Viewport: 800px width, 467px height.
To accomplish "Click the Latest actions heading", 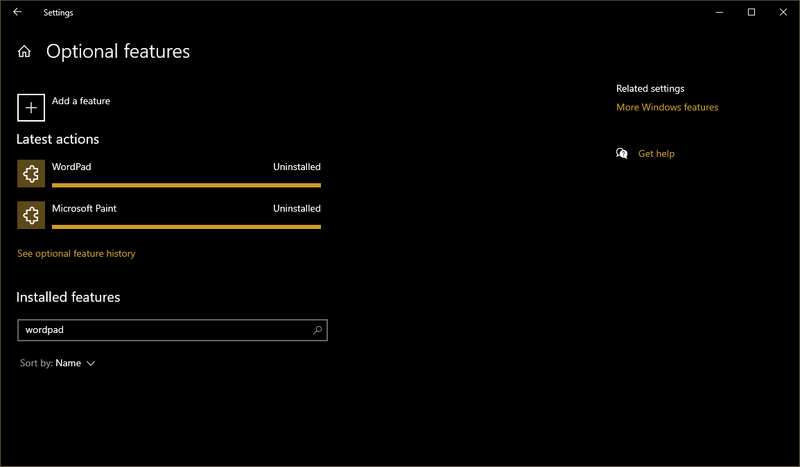I will pos(58,139).
